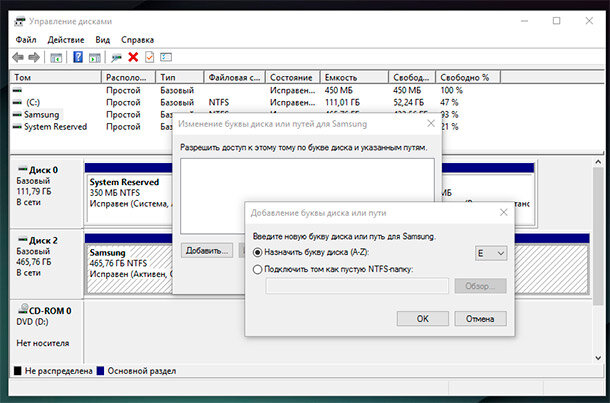The width and height of the screenshot is (610, 403).
Task: Click scrollbar down arrow in disk pane
Action: click(598, 358)
